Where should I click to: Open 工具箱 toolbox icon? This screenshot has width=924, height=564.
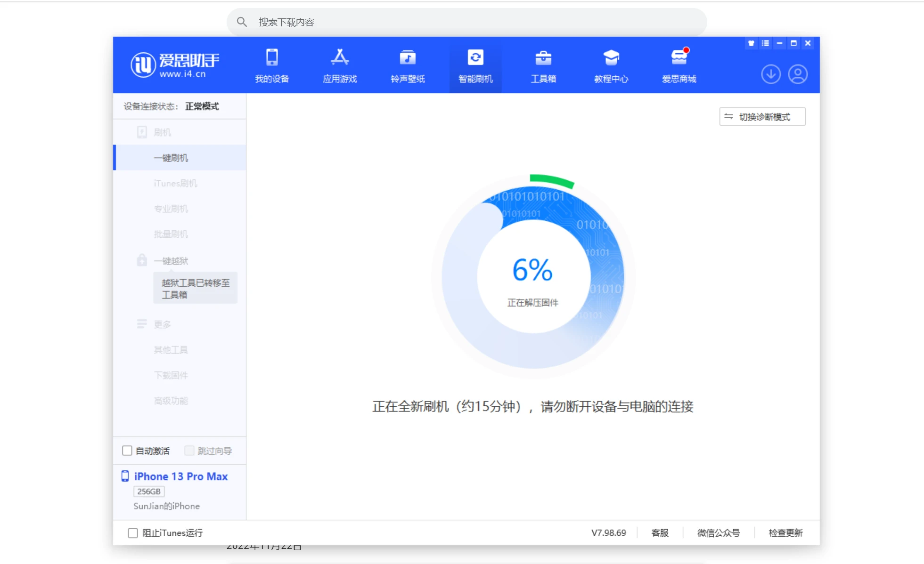click(543, 58)
